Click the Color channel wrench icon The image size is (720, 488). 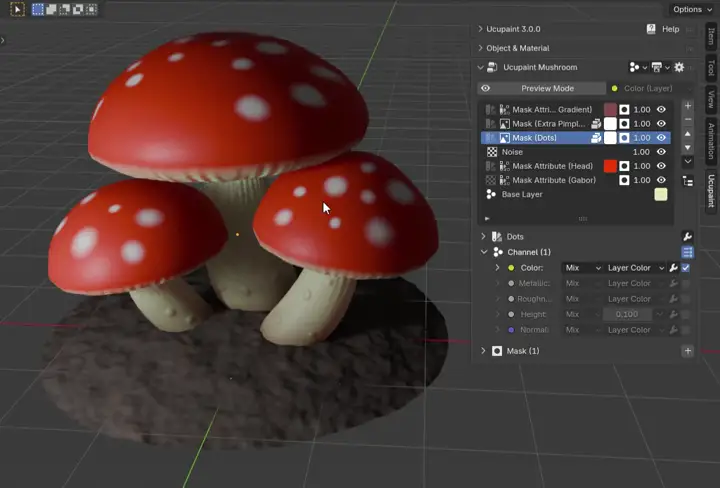[673, 268]
